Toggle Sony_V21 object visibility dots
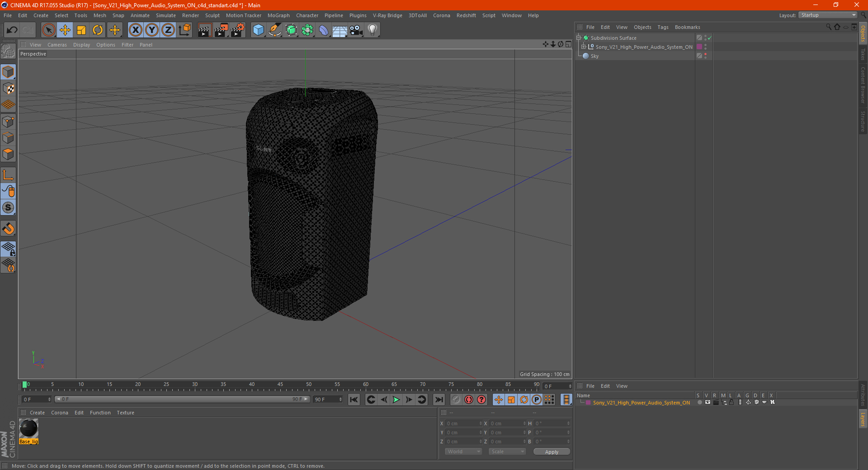Screen dimensions: 868x470 point(705,47)
